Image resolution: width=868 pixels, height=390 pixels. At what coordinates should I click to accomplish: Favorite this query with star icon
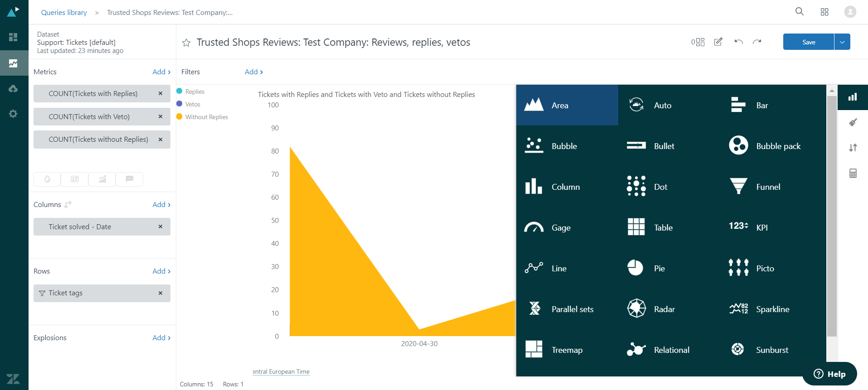pos(186,43)
